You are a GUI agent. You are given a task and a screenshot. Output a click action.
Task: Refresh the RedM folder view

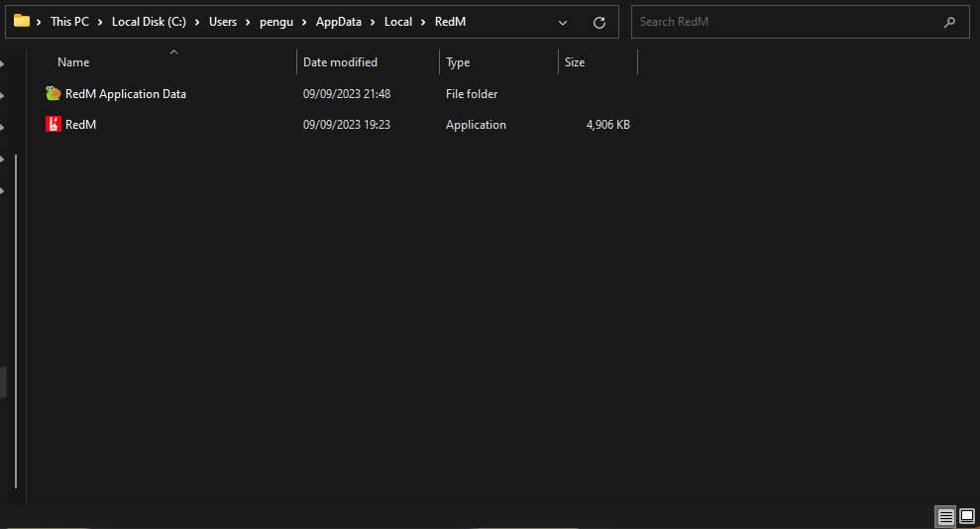click(x=599, y=23)
